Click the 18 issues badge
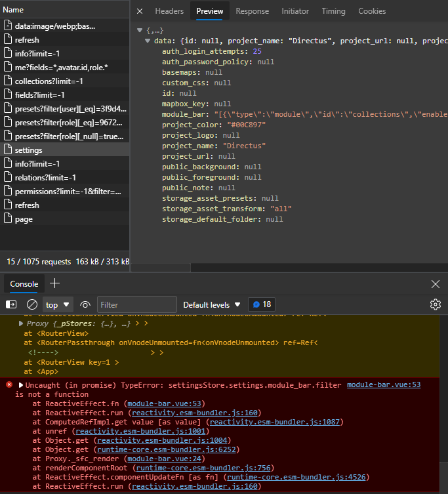Screen dimensions: 448x494 click(262, 304)
